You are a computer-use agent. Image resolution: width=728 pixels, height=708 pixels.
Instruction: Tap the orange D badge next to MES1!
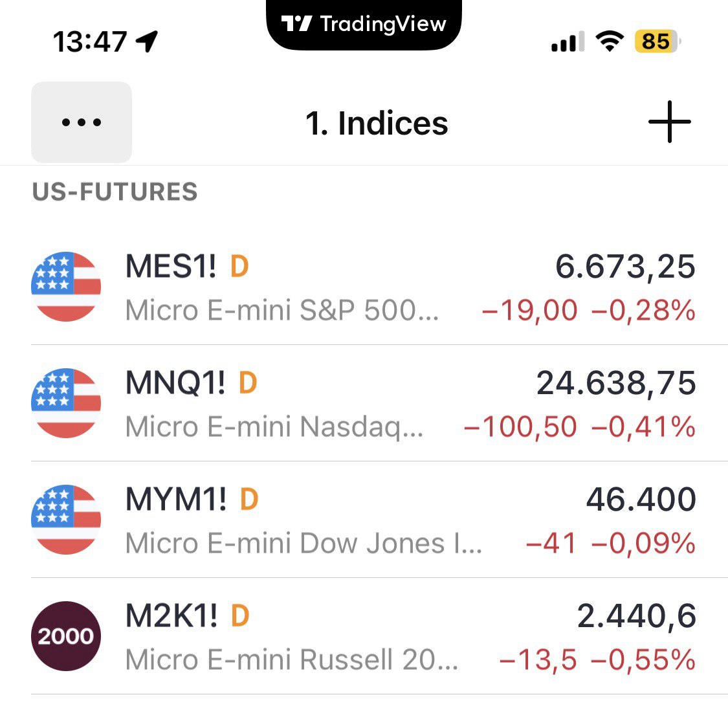click(239, 267)
